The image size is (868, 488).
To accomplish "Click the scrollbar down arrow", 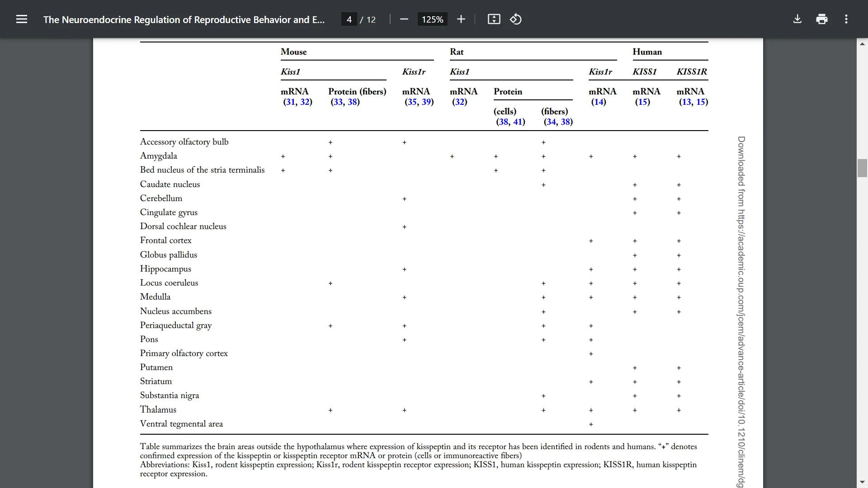I will click(862, 482).
